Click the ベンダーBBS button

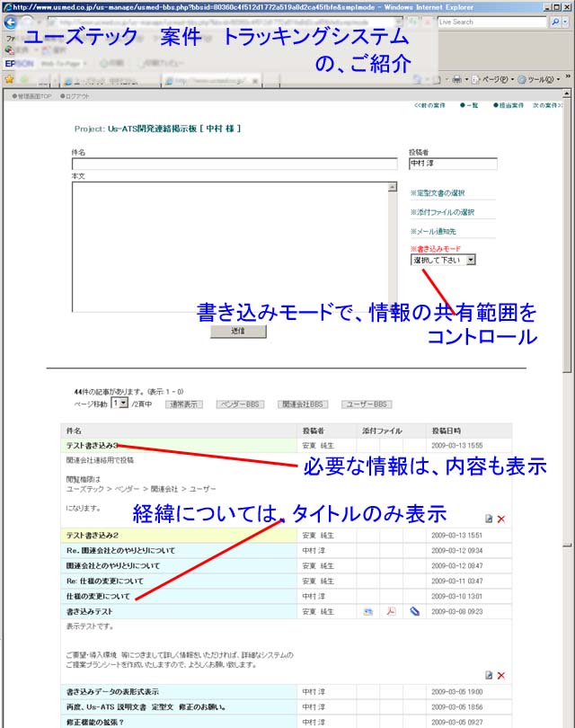[240, 404]
